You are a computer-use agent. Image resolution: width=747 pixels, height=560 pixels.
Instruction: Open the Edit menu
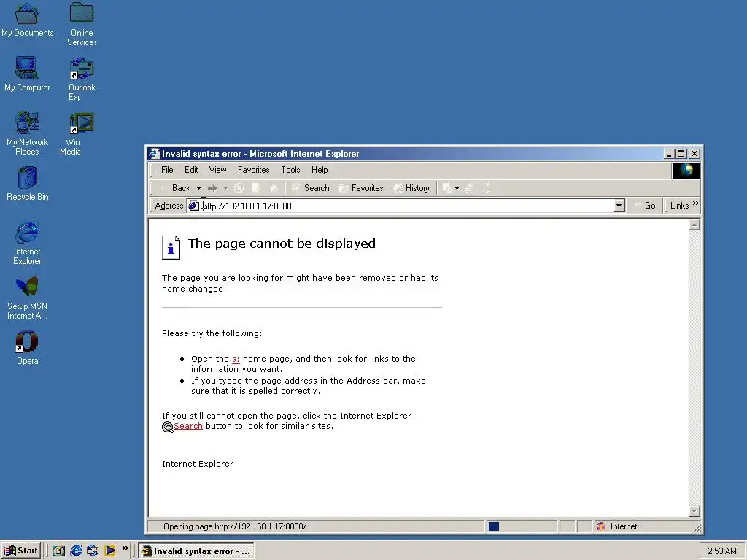click(191, 170)
